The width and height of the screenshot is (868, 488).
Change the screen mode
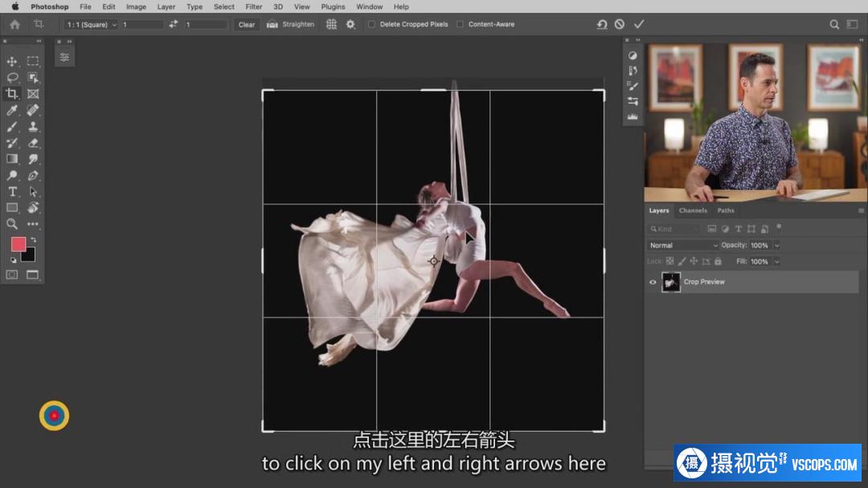[33, 275]
